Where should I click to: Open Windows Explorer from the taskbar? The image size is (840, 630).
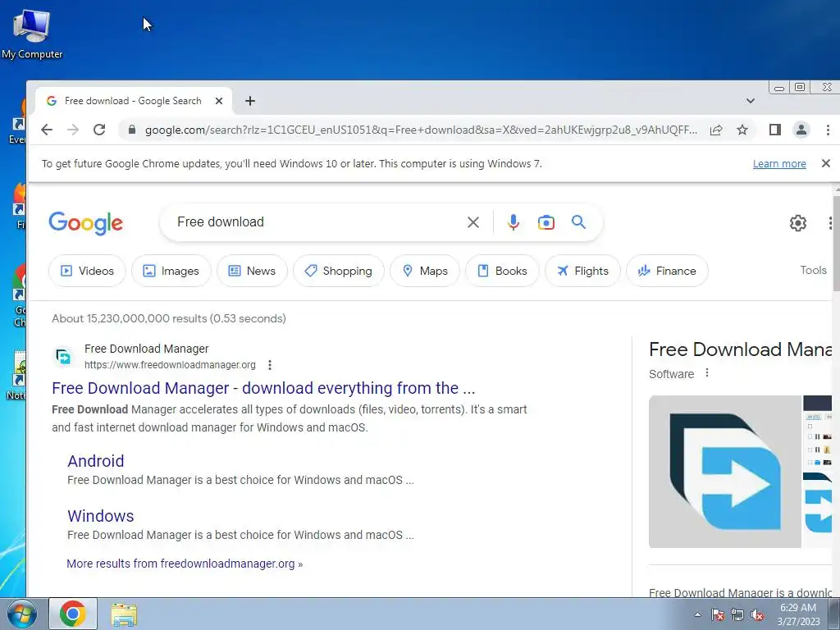pos(124,614)
